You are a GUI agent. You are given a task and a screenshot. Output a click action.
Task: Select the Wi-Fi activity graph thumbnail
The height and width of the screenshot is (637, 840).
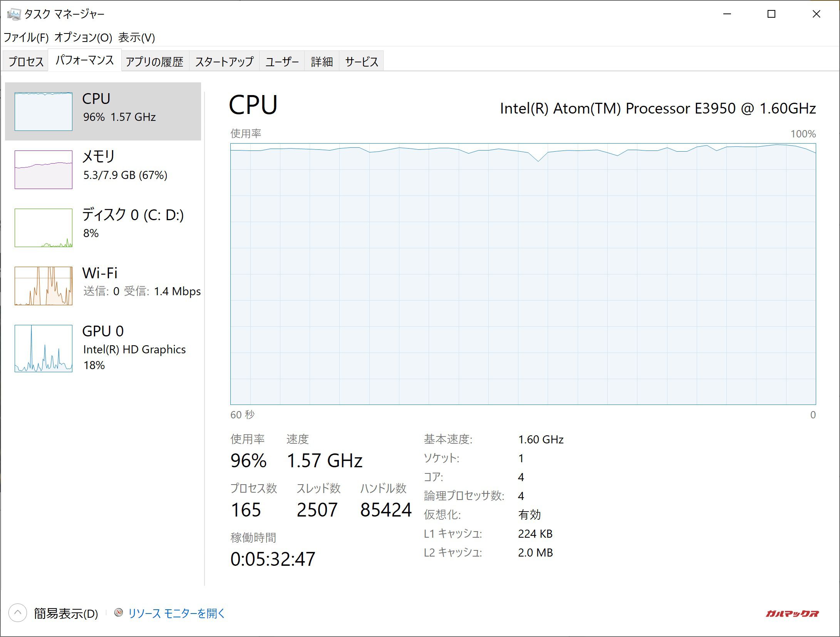tap(44, 286)
